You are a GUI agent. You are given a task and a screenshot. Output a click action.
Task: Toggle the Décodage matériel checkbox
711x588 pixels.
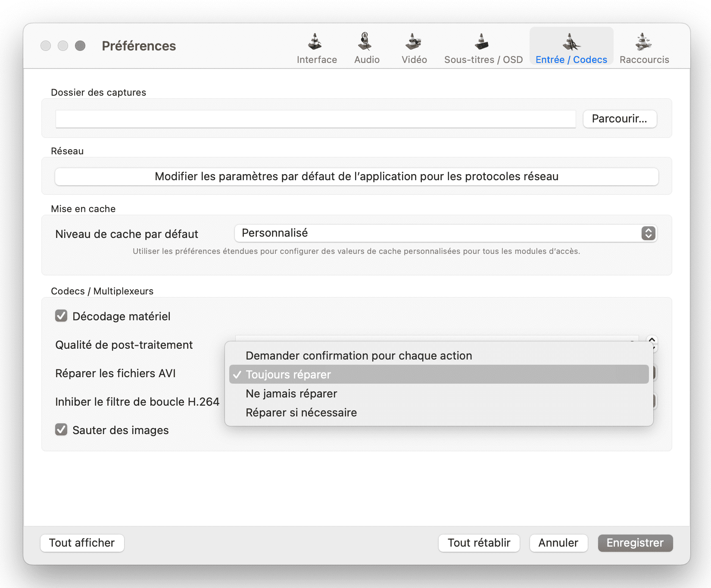coord(61,316)
